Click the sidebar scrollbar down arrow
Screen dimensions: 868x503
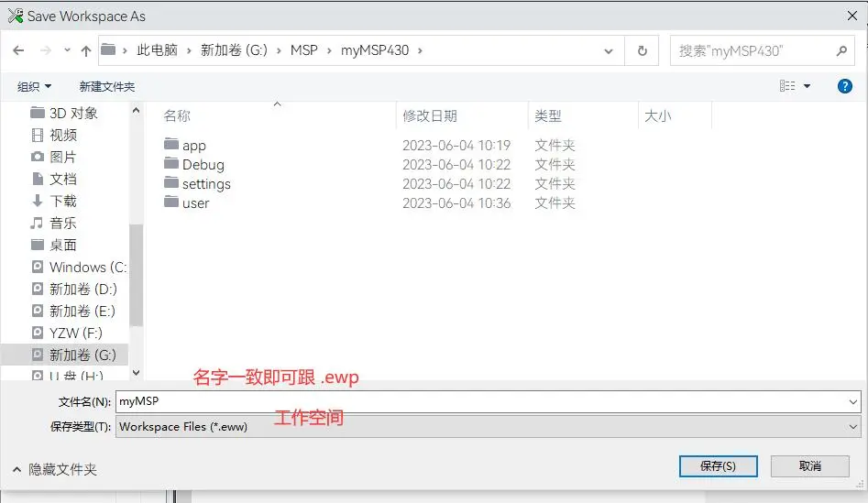click(x=137, y=373)
